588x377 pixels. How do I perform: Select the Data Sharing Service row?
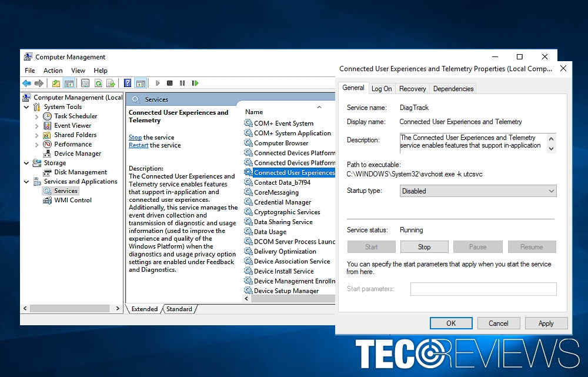[x=289, y=222]
